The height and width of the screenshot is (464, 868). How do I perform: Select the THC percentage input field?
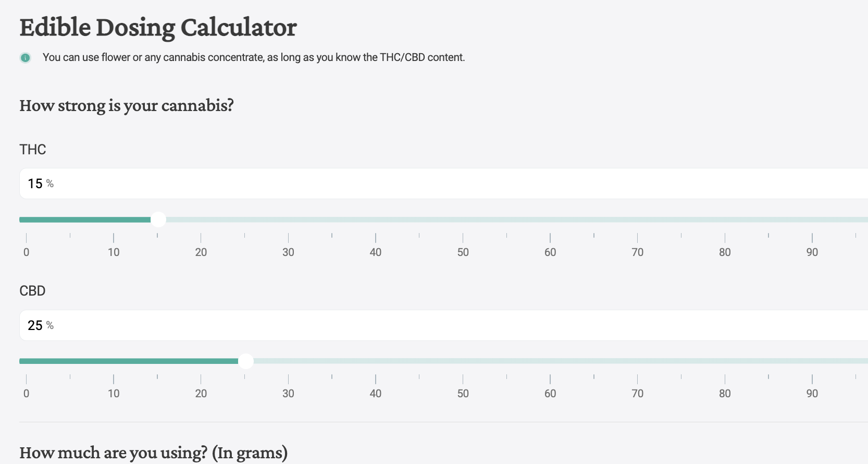click(x=208, y=184)
